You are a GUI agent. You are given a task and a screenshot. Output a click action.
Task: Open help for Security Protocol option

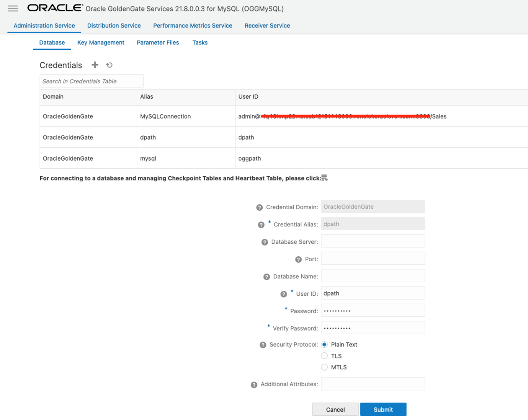point(263,345)
